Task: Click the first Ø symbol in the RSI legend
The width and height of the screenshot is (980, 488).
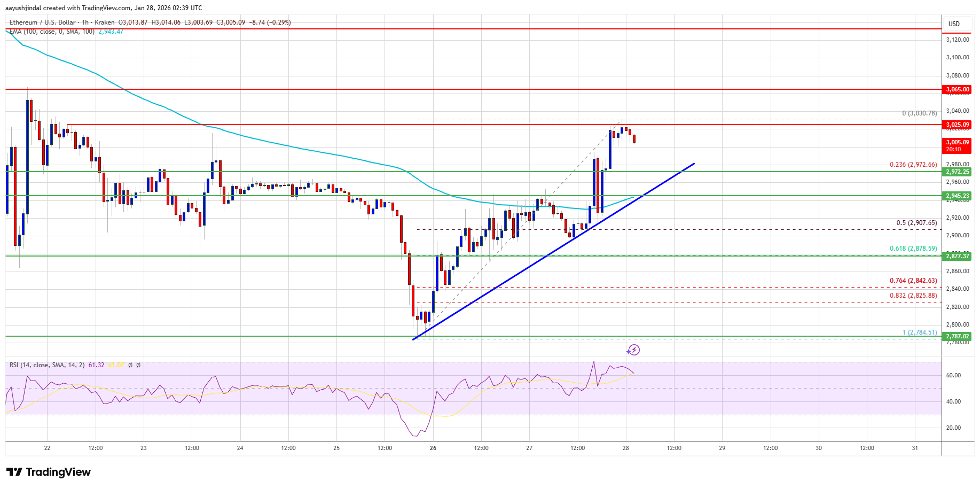Action: [x=130, y=366]
